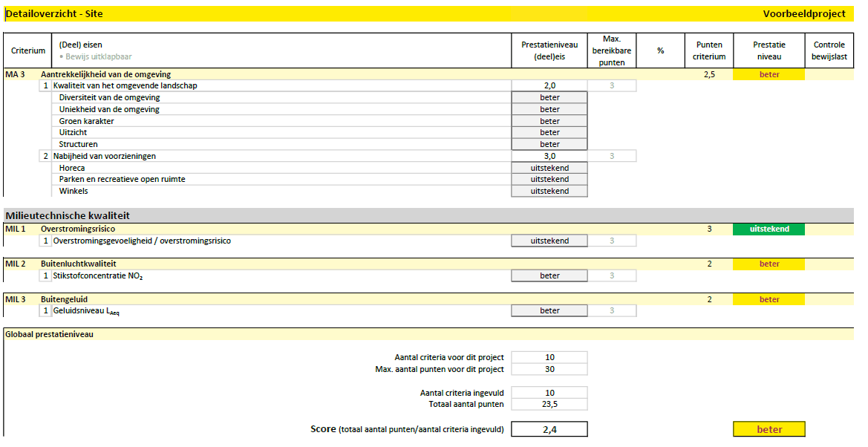Click the 'uitstekend' cell beside Winkels
Screen dimensions: 868x447
pyautogui.click(x=549, y=191)
